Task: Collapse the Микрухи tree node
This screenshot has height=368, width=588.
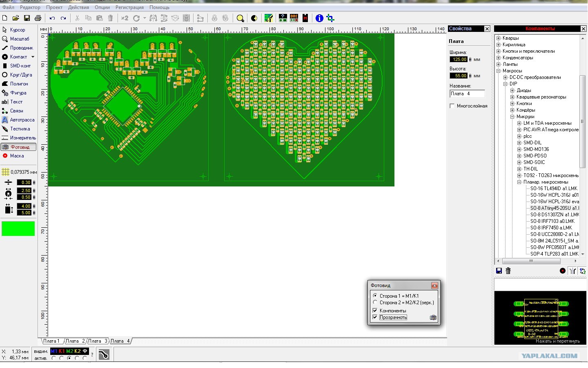Action: pos(512,117)
